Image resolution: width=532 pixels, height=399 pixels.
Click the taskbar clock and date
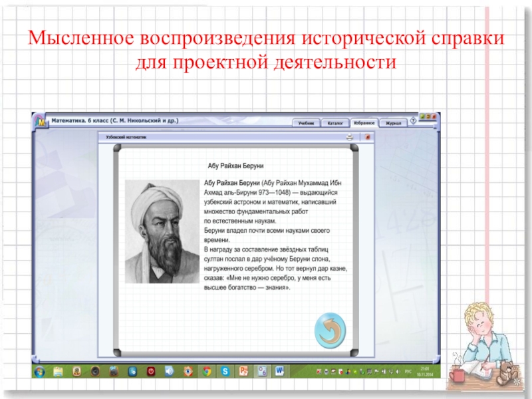[x=424, y=370]
